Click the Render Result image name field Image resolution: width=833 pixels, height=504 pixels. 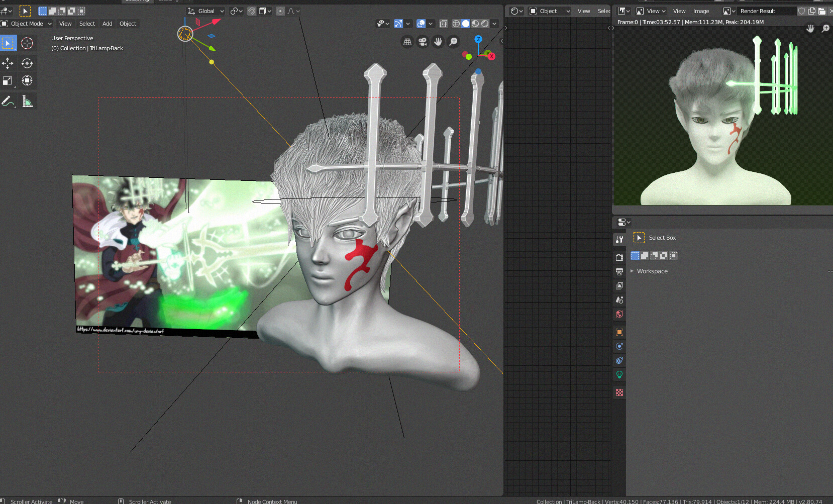tap(767, 11)
